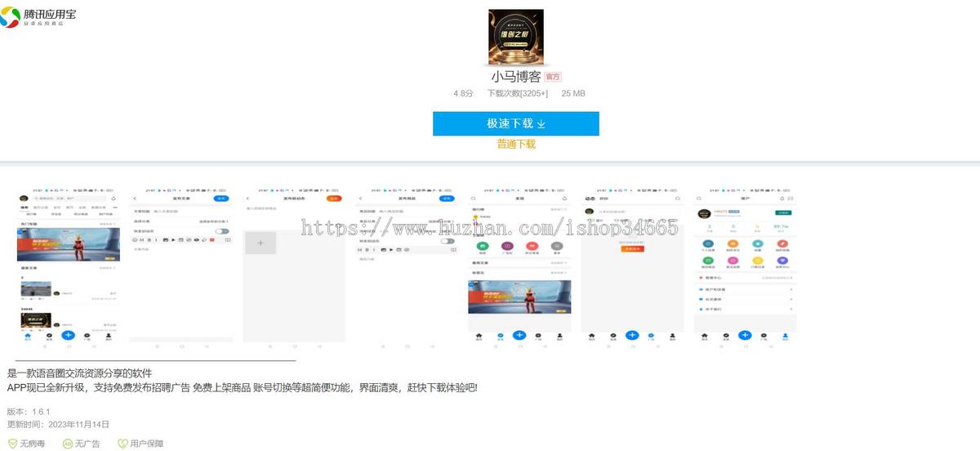Viewport: 980px width, 451px height.
Task: Click the 版本：1.6.1 text
Action: [29, 412]
